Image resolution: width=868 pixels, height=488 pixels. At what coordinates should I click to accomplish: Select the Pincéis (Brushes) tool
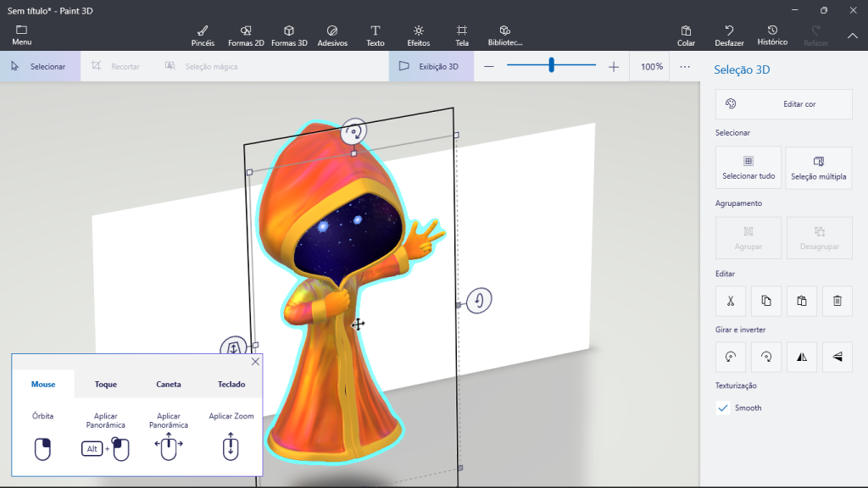pos(201,34)
